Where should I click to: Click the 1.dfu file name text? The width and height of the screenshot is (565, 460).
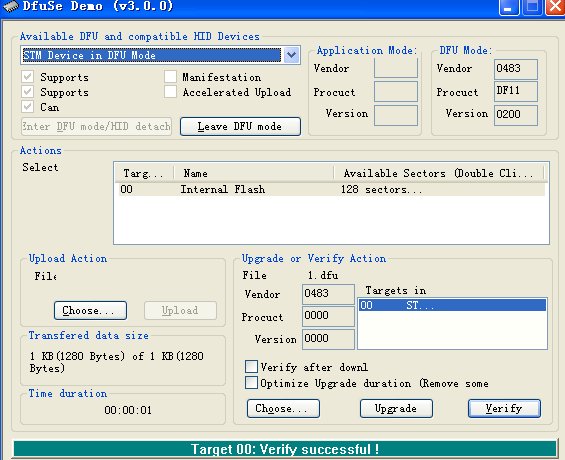323,276
